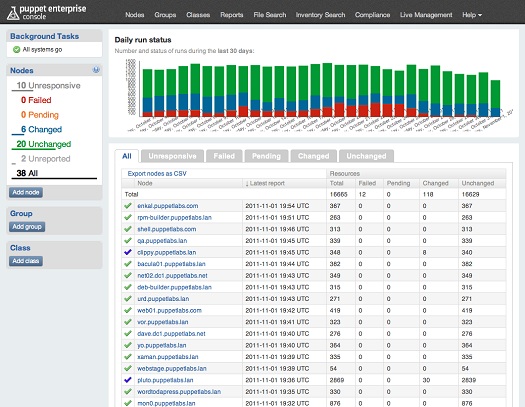
Task: Click the green checkmark beside web01.puppetlabs.com
Action: coord(128,310)
